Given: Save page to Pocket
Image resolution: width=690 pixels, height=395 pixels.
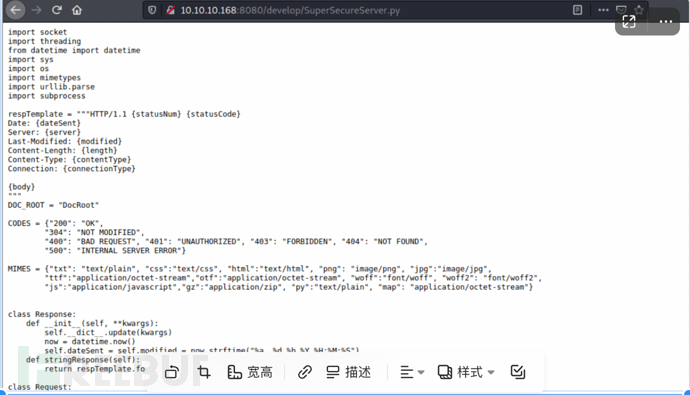Looking at the screenshot, I should click(621, 9).
